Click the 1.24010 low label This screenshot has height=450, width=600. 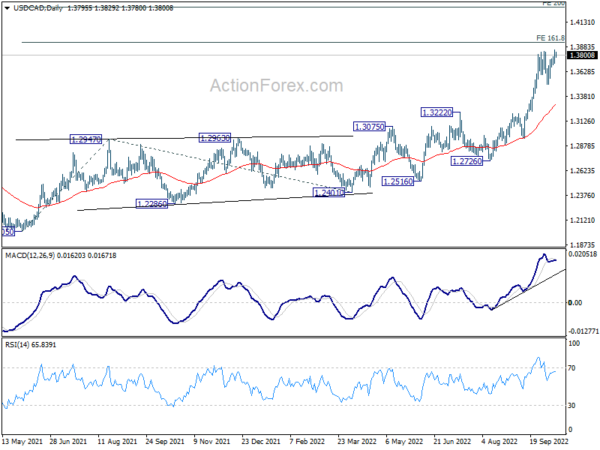point(330,191)
